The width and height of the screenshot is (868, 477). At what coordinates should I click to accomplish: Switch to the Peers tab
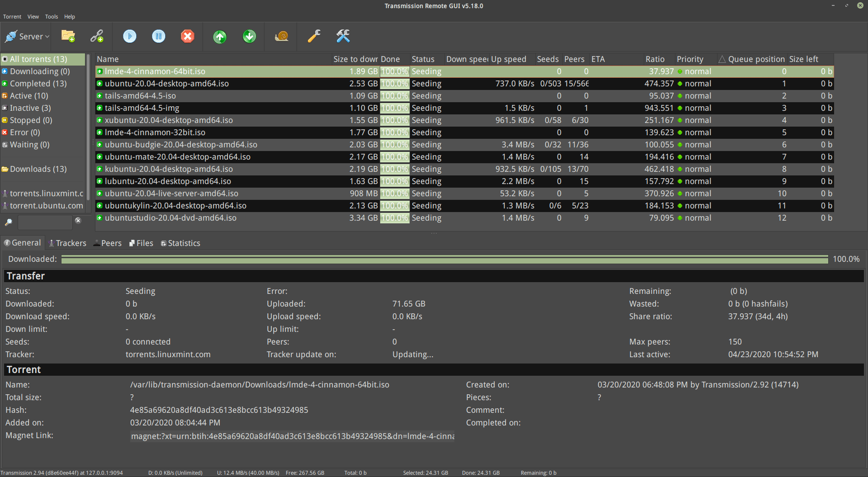108,243
